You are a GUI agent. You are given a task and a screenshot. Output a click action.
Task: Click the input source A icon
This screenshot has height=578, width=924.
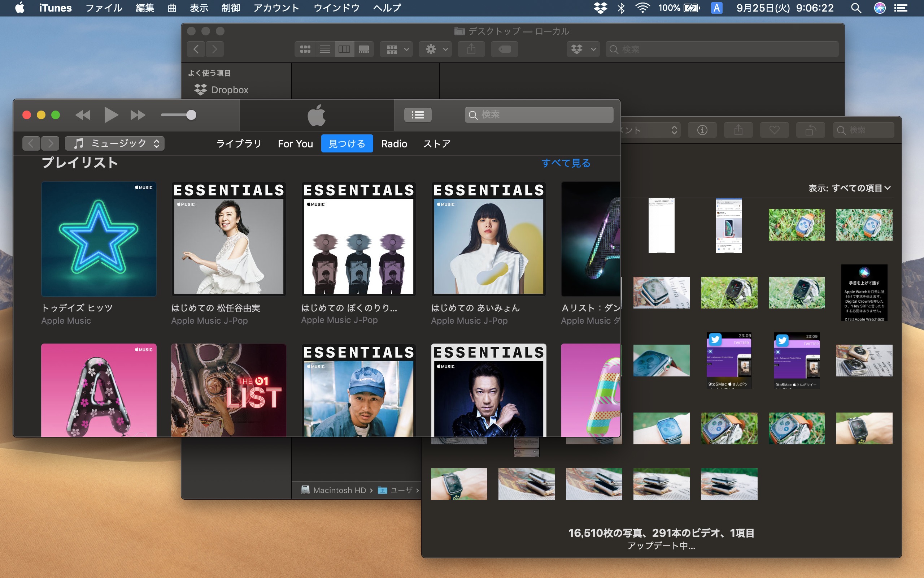coord(717,8)
